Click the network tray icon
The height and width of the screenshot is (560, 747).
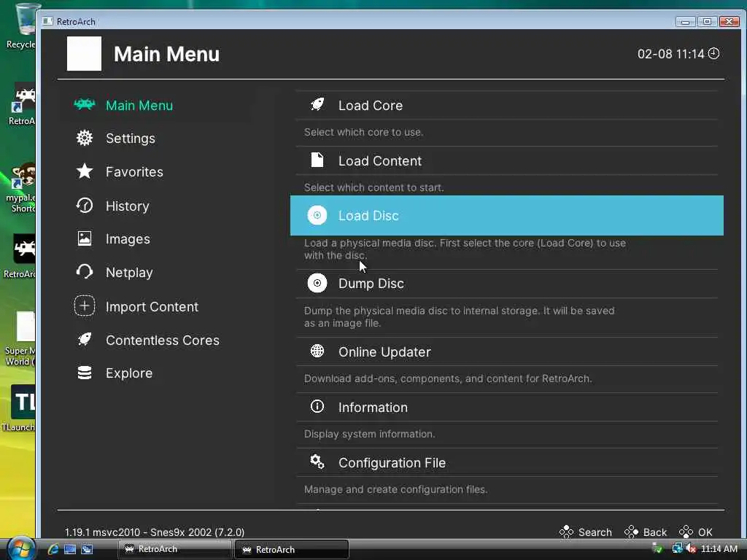coord(677,548)
